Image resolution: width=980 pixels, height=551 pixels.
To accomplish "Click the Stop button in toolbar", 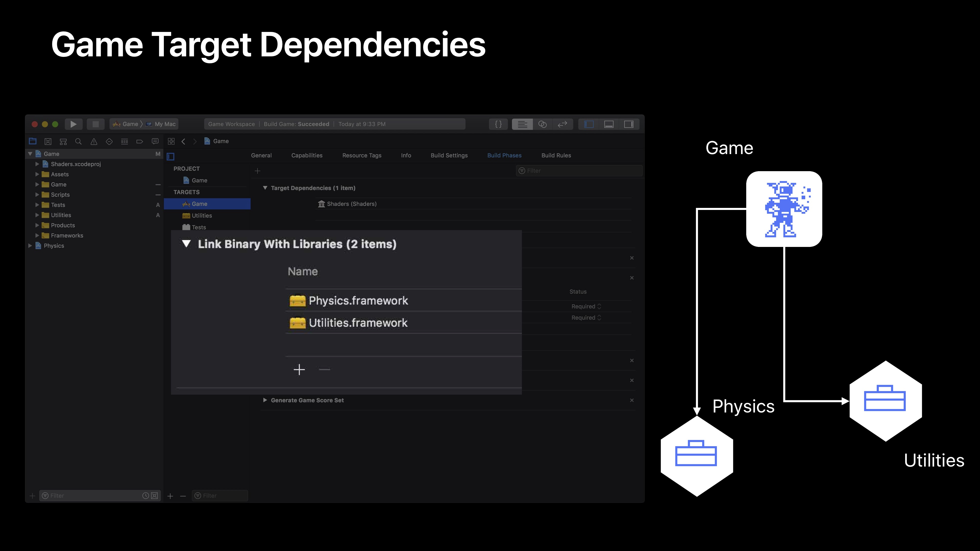I will pos(95,124).
